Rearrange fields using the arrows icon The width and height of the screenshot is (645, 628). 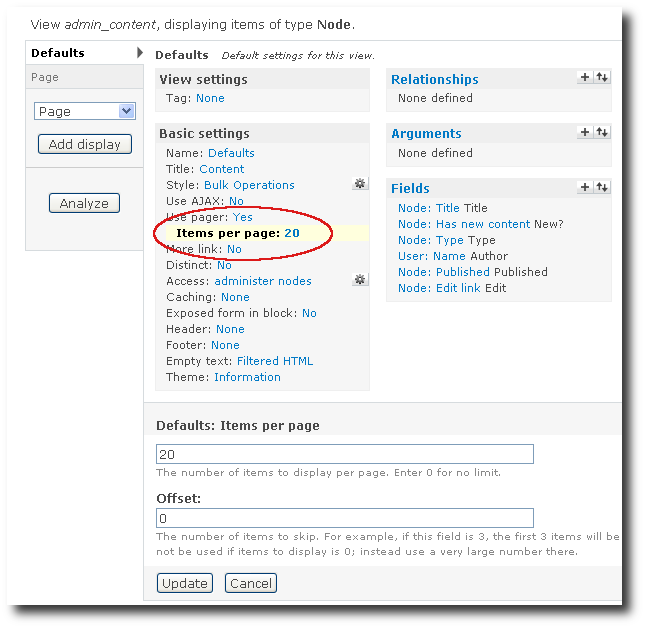point(601,187)
